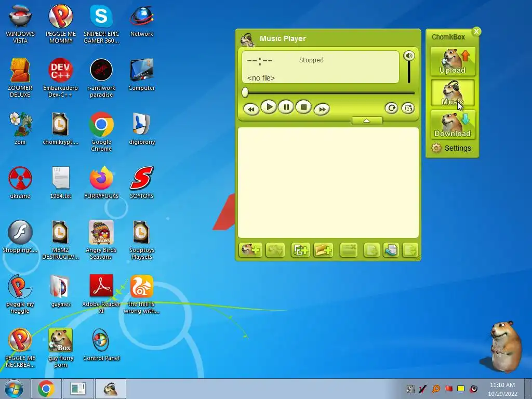Image resolution: width=532 pixels, height=399 pixels.
Task: Select the ZOOMER DELUXE icon
Action: 20,78
